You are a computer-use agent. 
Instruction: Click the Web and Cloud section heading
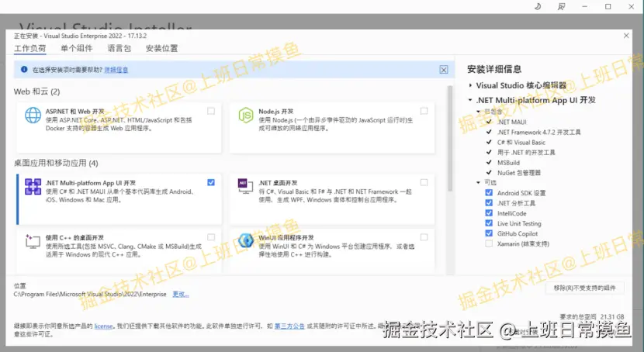tap(37, 91)
